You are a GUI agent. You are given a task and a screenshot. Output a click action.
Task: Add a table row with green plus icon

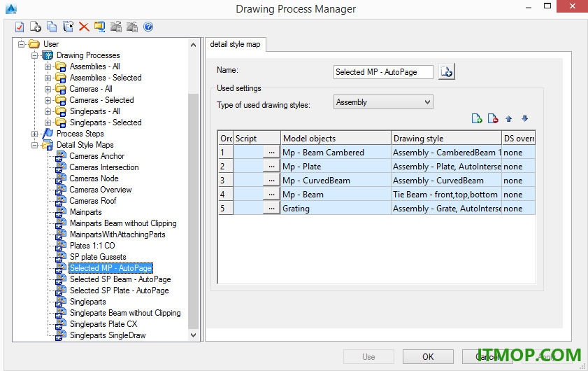[477, 119]
